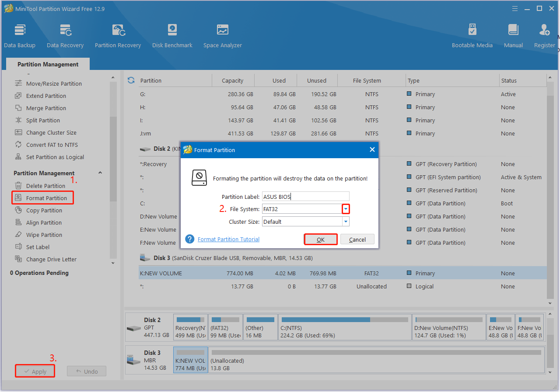560x392 pixels.
Task: Cancel the Format Partition dialog
Action: [x=357, y=239]
